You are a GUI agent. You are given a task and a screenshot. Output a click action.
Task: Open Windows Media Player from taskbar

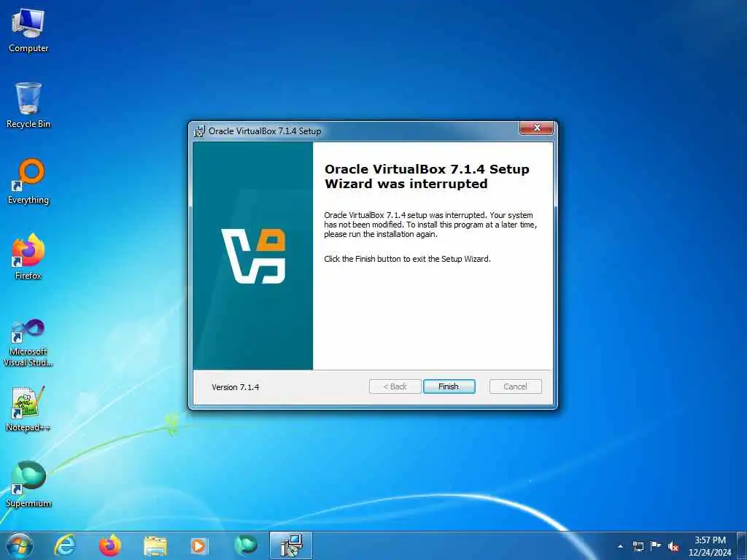point(199,545)
